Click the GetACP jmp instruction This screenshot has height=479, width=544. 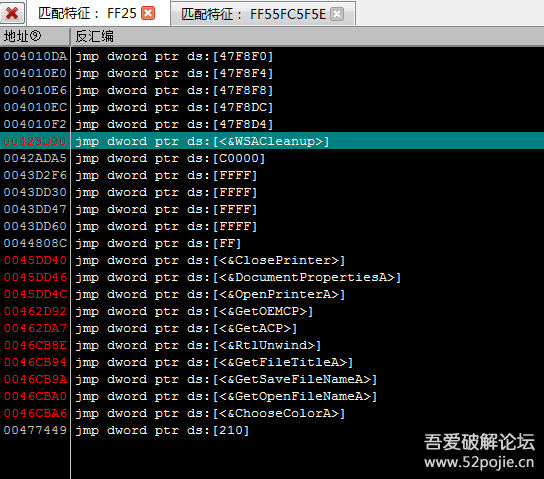pyautogui.click(x=186, y=328)
